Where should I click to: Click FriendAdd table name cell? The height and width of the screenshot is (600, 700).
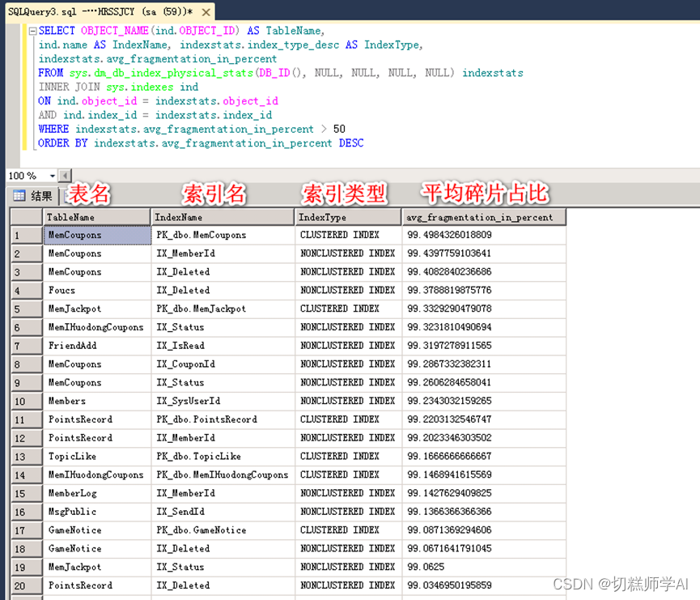(x=97, y=346)
